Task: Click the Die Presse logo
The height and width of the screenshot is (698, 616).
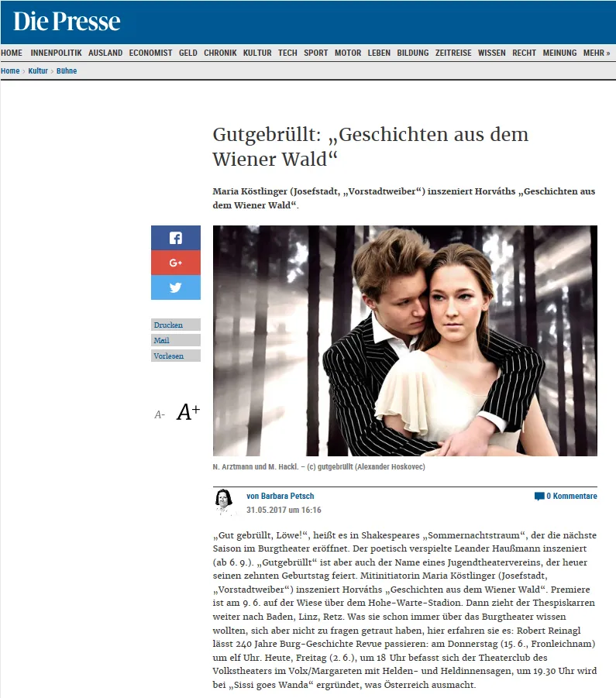Action: click(67, 21)
